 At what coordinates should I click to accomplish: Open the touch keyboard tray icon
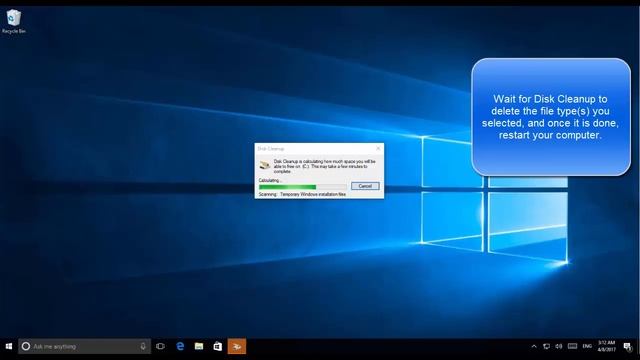pyautogui.click(x=572, y=347)
